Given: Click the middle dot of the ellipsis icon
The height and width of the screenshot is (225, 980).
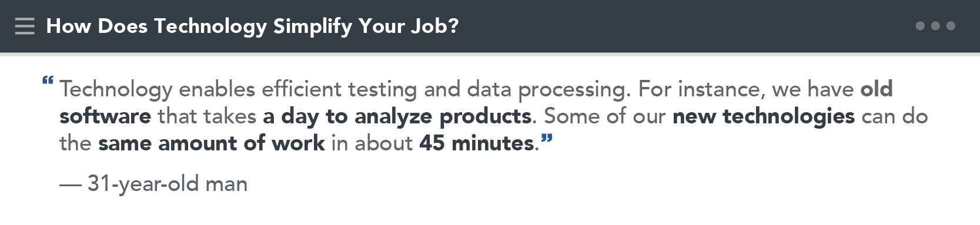Looking at the screenshot, I should 935,26.
